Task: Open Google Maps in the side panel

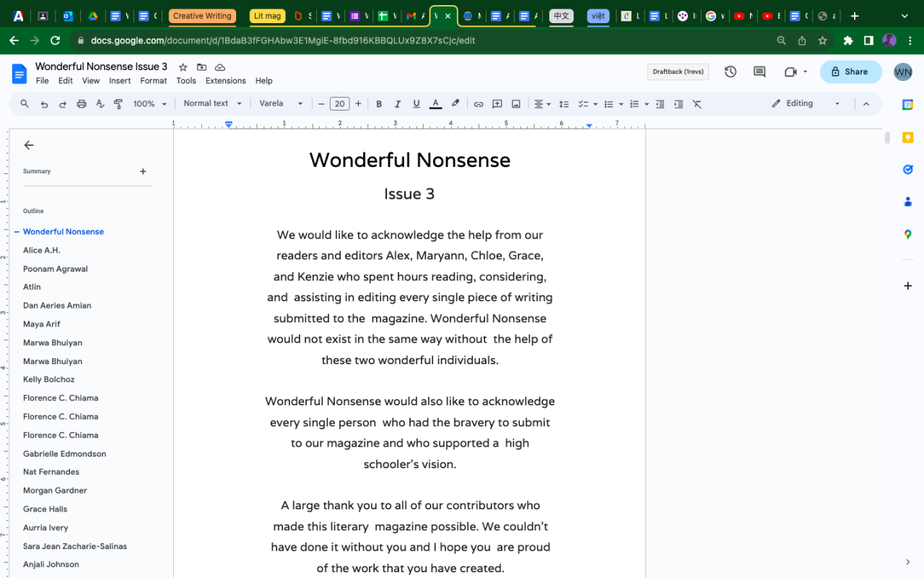Action: tap(908, 234)
